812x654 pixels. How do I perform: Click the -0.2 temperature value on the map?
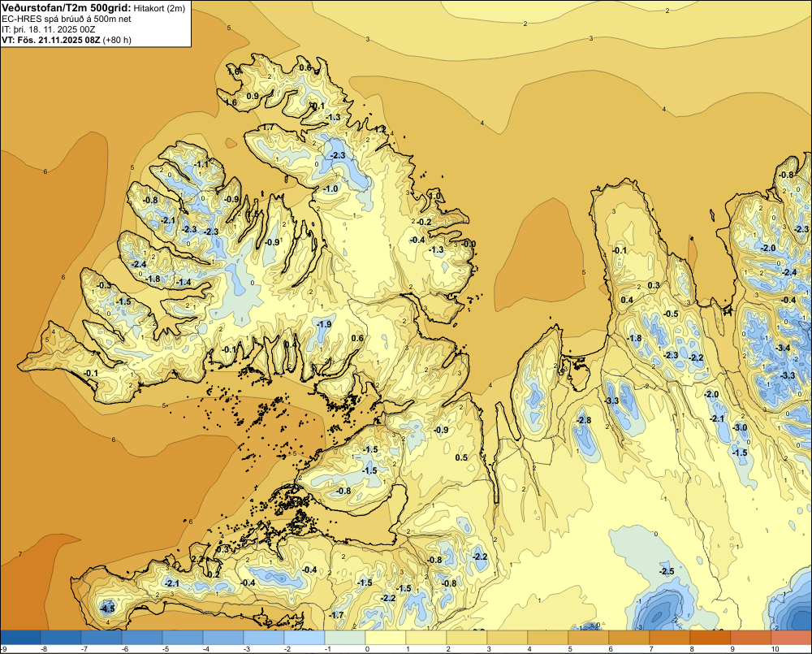point(424,222)
